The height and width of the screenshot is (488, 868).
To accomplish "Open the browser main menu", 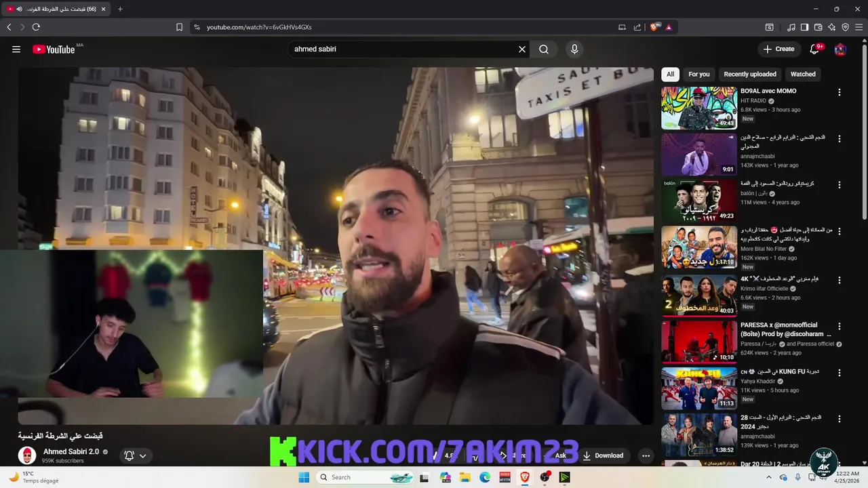I will 859,27.
